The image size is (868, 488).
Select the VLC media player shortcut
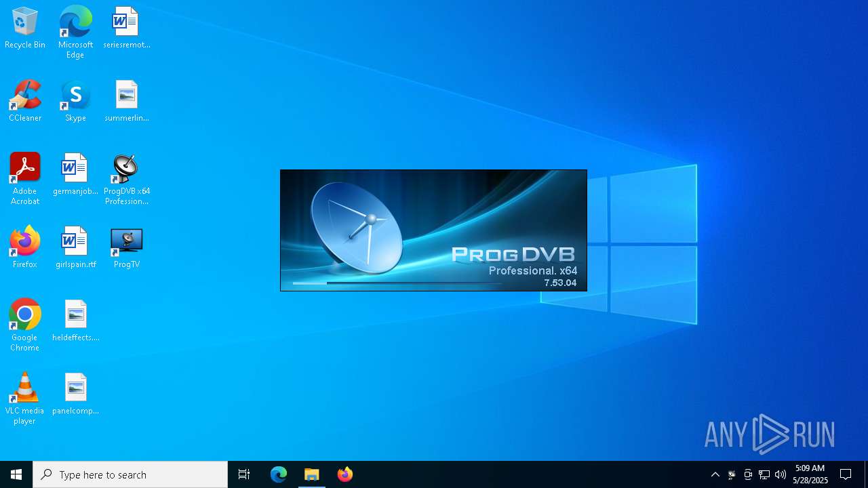[x=25, y=399]
